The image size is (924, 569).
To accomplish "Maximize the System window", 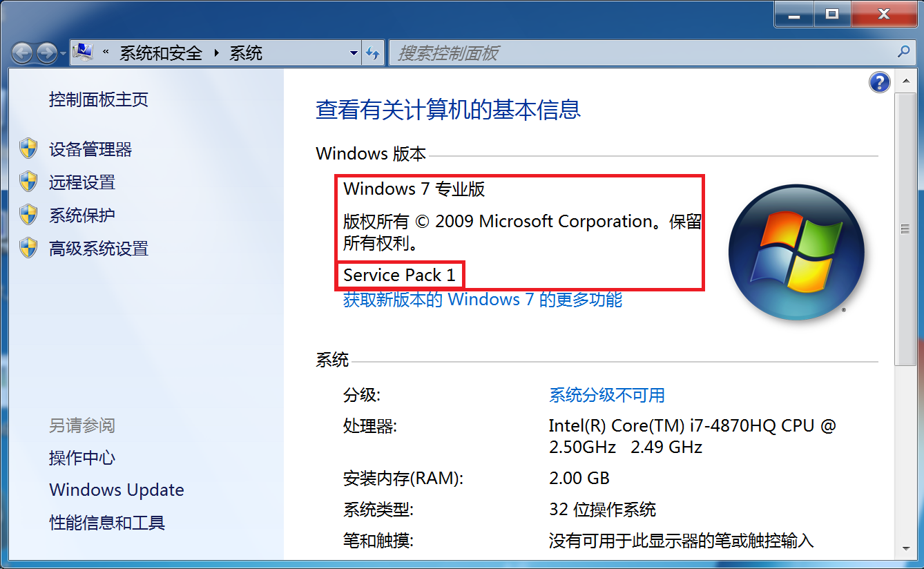I will point(832,14).
